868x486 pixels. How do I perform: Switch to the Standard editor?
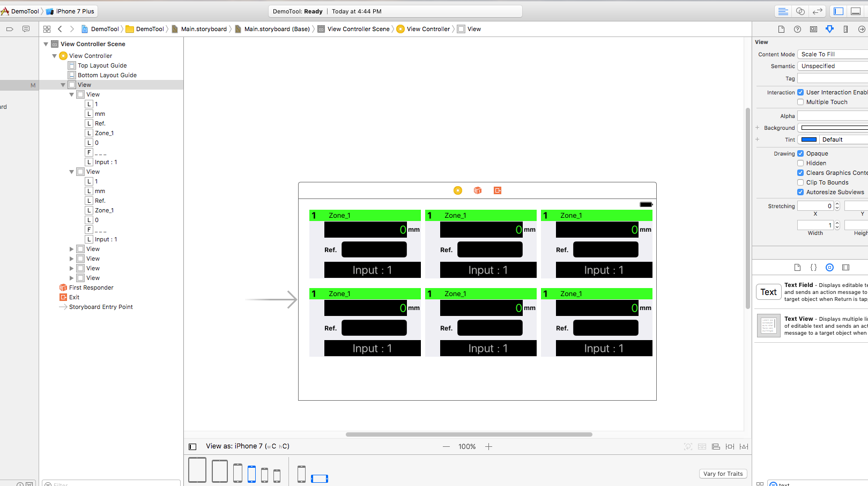click(783, 11)
